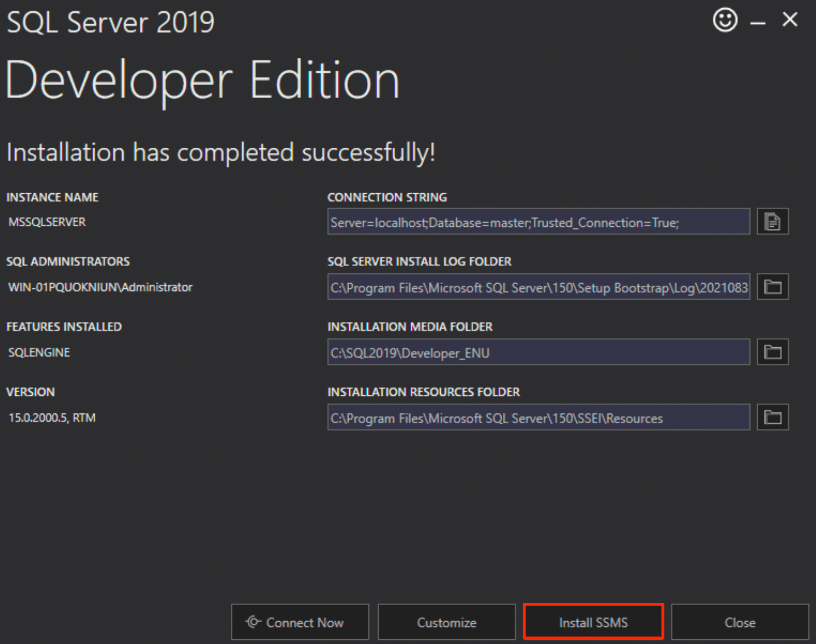The image size is (816, 644).
Task: Click the SQL SERVER INSTALL LOG FOLDER label
Action: (x=419, y=261)
